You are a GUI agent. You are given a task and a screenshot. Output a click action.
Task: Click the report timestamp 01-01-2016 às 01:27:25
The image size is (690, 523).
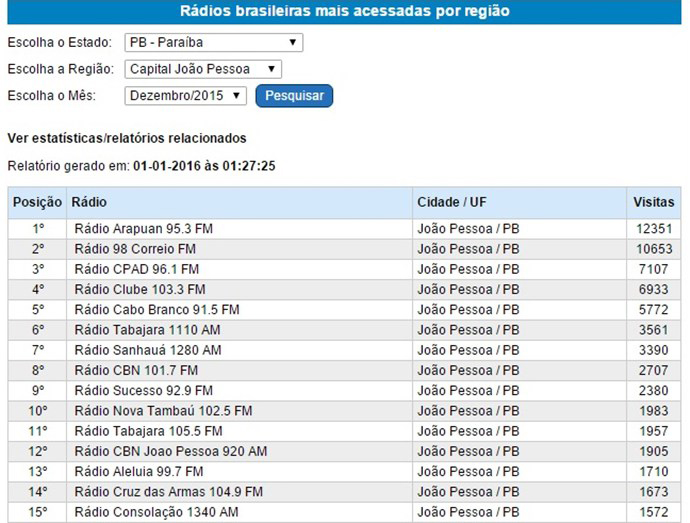[204, 166]
